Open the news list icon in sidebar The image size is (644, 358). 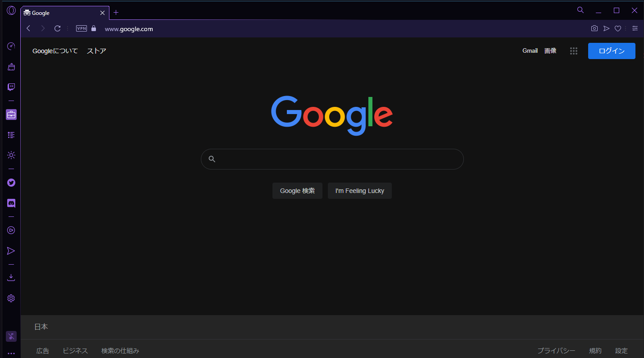[x=11, y=135]
